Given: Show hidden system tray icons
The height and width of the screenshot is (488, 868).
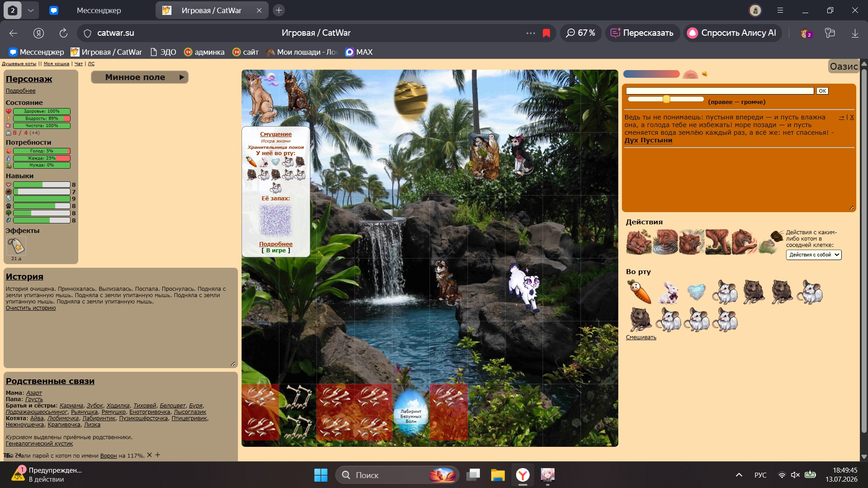Looking at the screenshot, I should click(739, 475).
